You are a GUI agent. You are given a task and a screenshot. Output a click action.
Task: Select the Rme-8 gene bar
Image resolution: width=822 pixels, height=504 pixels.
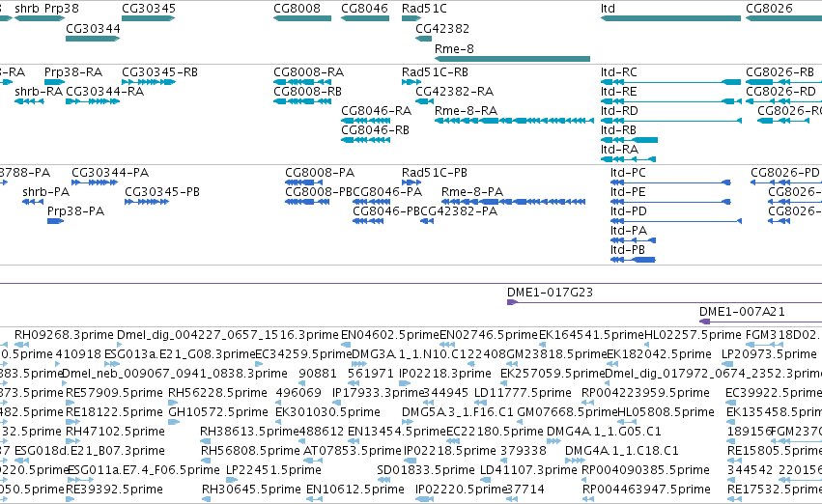pos(512,59)
